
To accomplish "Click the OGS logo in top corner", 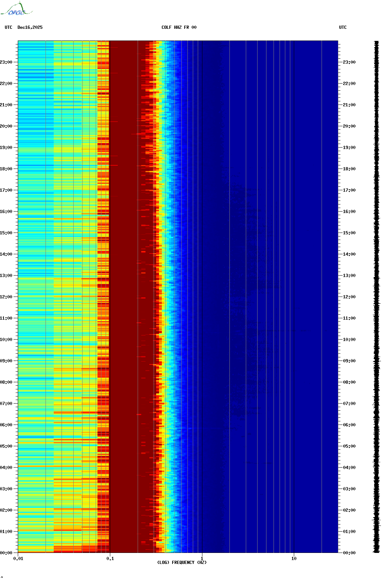I will point(16,9).
